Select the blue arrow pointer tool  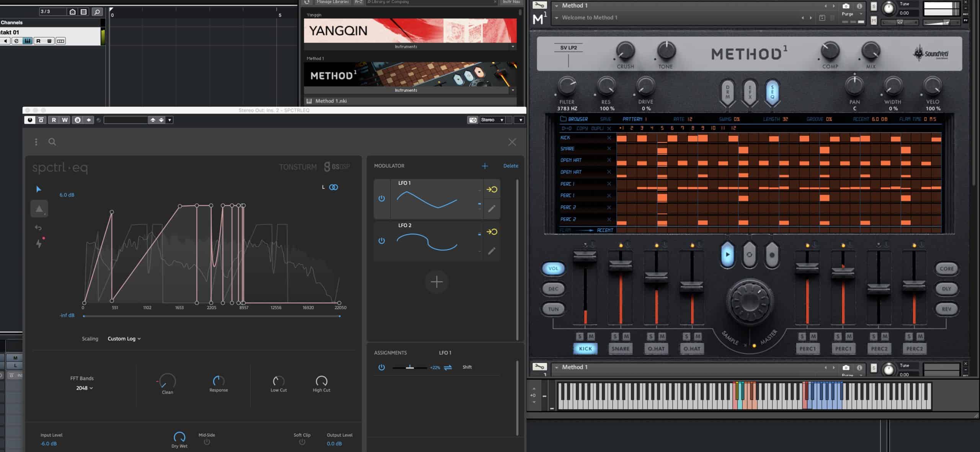tap(38, 189)
